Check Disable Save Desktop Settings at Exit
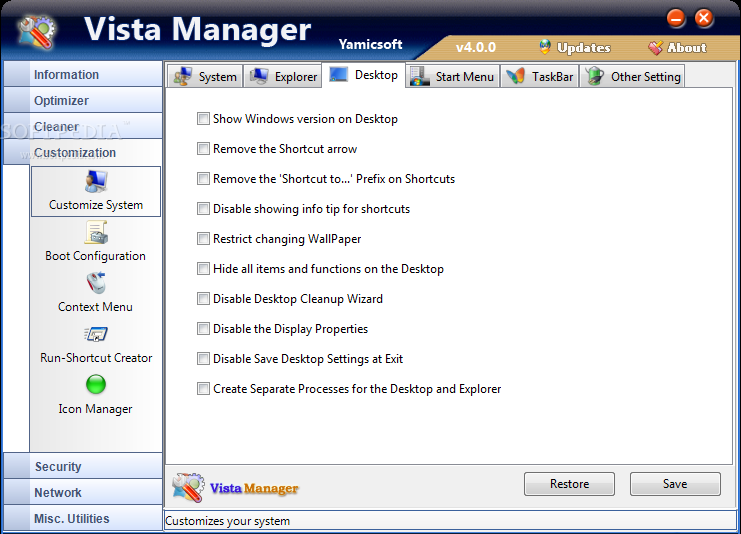The height and width of the screenshot is (534, 741). point(203,359)
